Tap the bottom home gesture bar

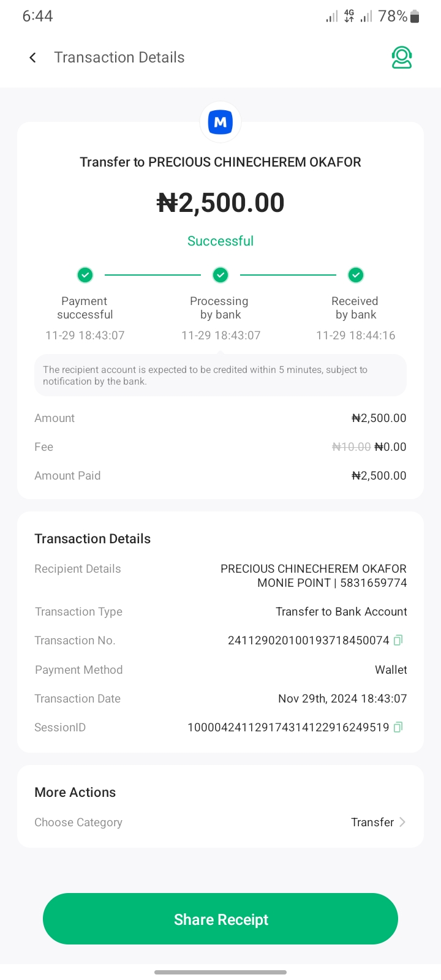pyautogui.click(x=221, y=971)
